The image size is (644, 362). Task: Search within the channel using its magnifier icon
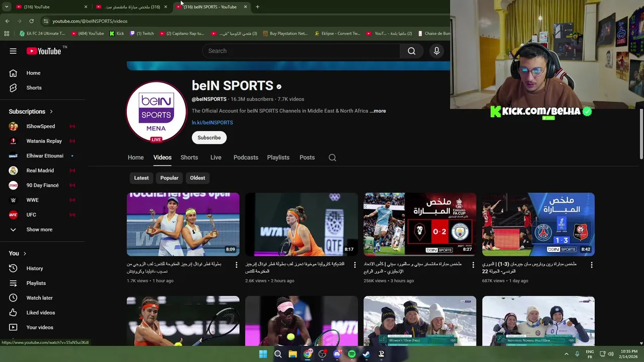click(333, 157)
